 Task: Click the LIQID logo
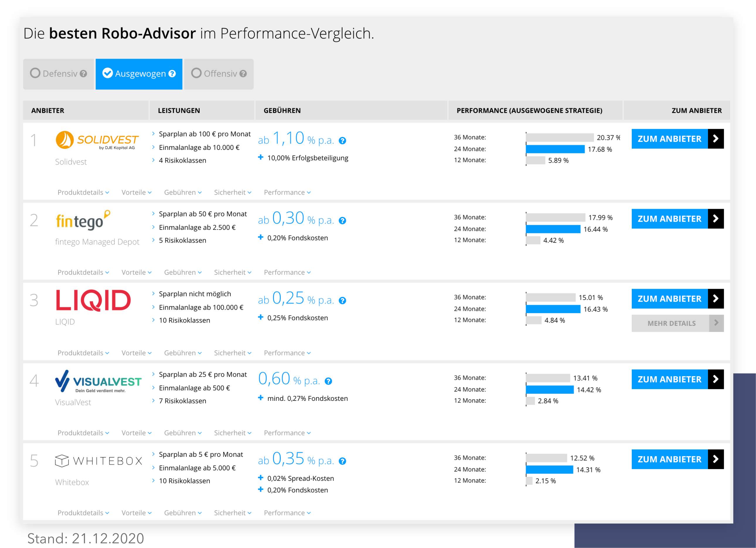[x=93, y=300]
